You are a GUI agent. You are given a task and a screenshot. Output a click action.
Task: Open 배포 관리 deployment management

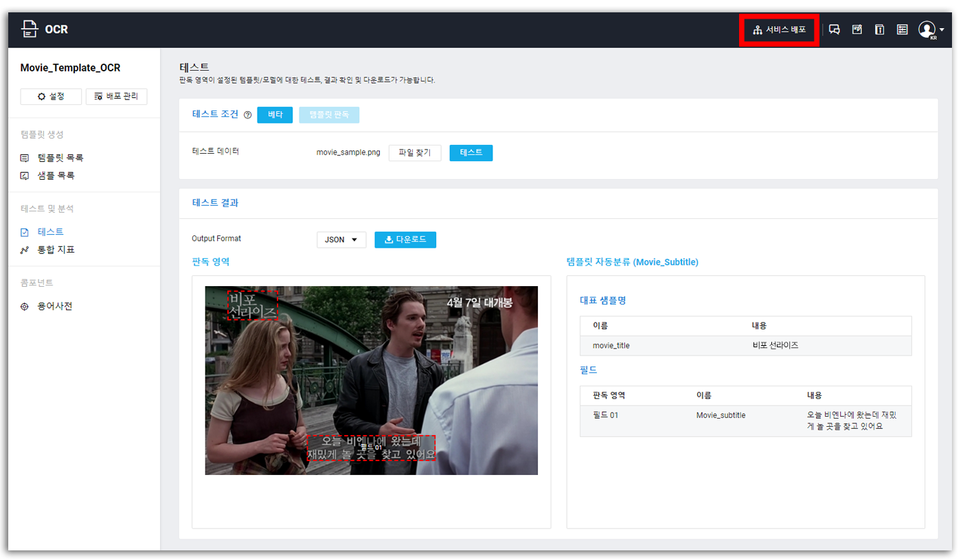(116, 97)
